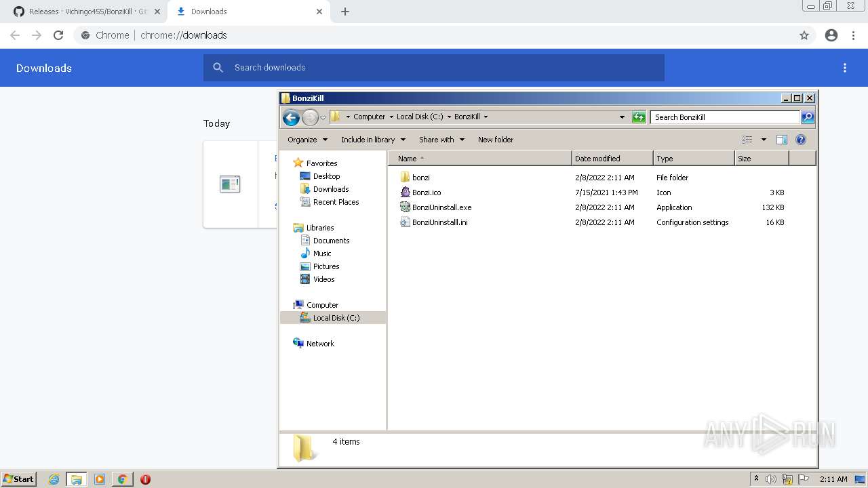The width and height of the screenshot is (868, 488).
Task: Open Action Center flag icon
Action: (804, 479)
